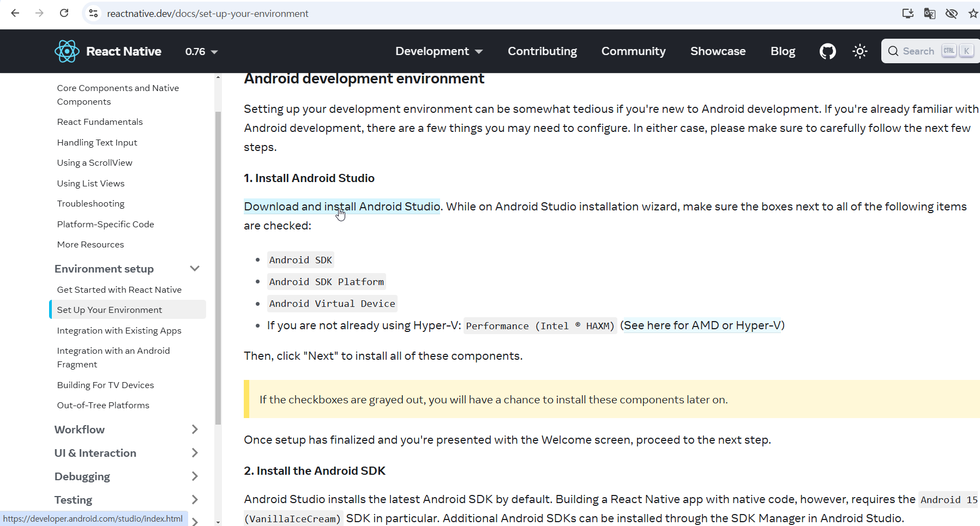Click the browser forward arrow
980x526 pixels.
pyautogui.click(x=39, y=13)
